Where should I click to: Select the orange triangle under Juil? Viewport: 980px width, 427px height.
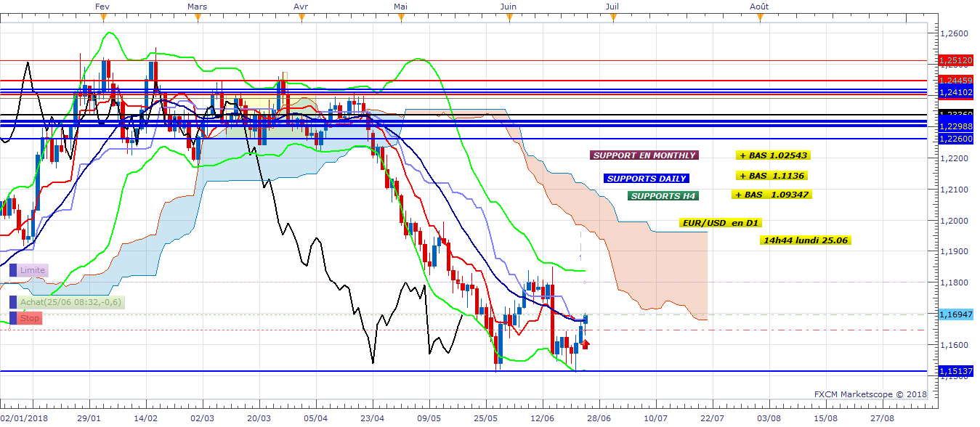(612, 18)
